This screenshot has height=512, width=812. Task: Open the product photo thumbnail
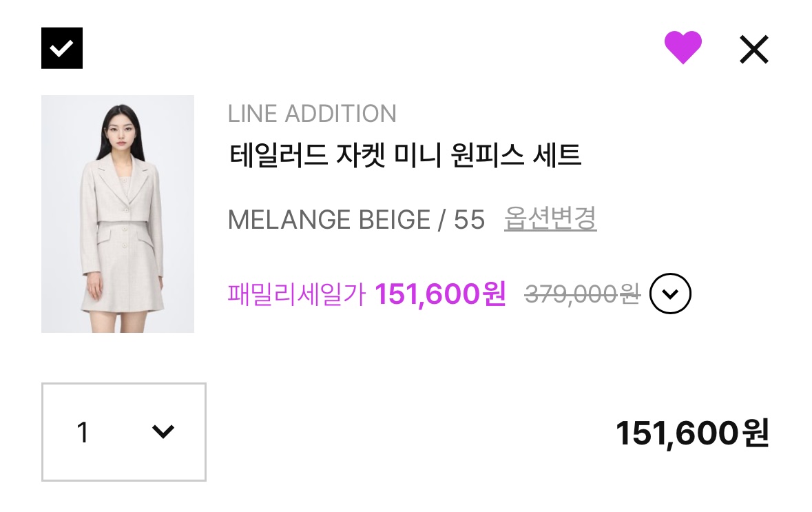coord(118,214)
